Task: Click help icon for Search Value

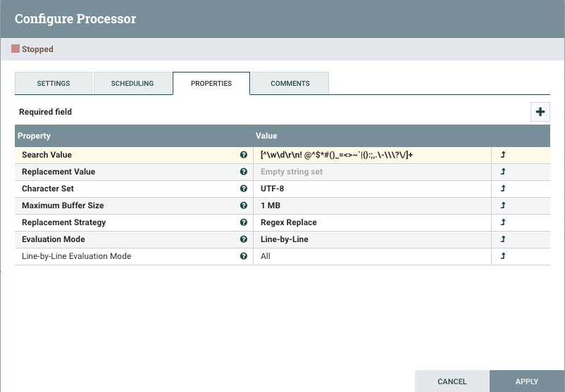Action: 244,155
